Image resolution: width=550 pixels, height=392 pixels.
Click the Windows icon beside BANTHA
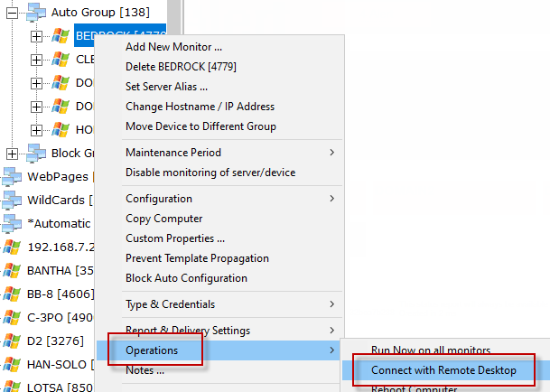(12, 270)
